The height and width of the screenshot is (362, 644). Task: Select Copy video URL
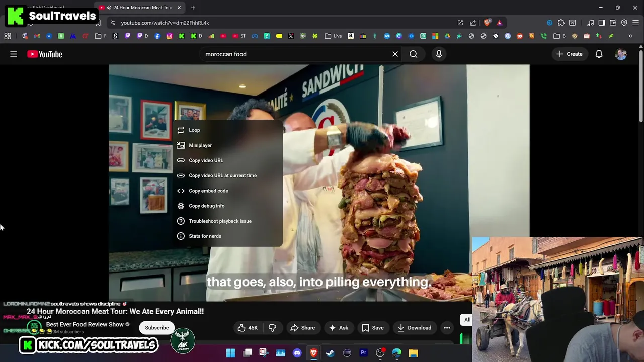(227, 160)
